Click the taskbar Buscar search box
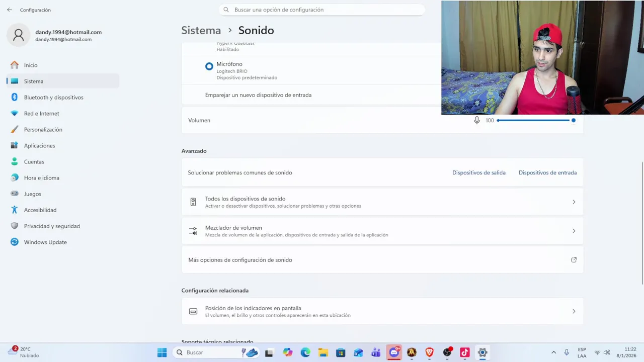This screenshot has width=644, height=362. 216,353
